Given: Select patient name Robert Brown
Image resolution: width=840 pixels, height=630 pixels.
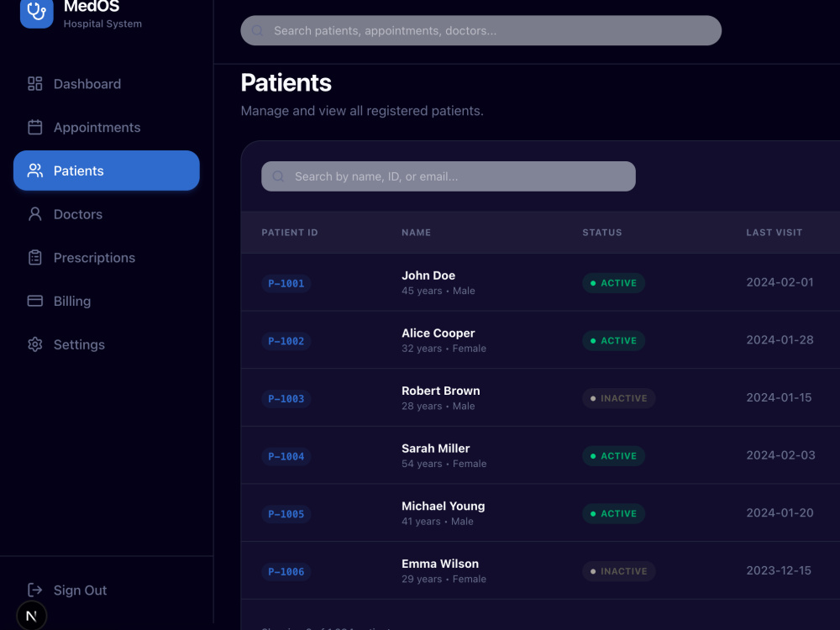Looking at the screenshot, I should (x=440, y=391).
